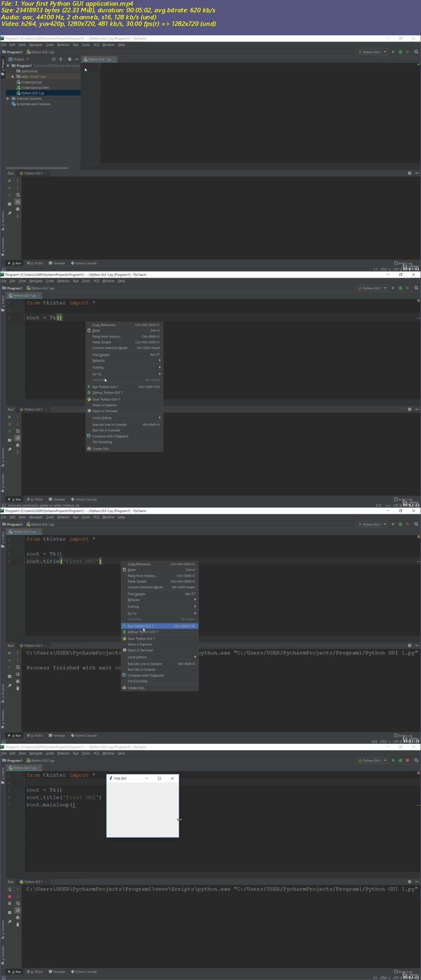Open the VCS menu in the 00:04:42 frame's menu bar
421x980 pixels.
pyautogui.click(x=96, y=753)
